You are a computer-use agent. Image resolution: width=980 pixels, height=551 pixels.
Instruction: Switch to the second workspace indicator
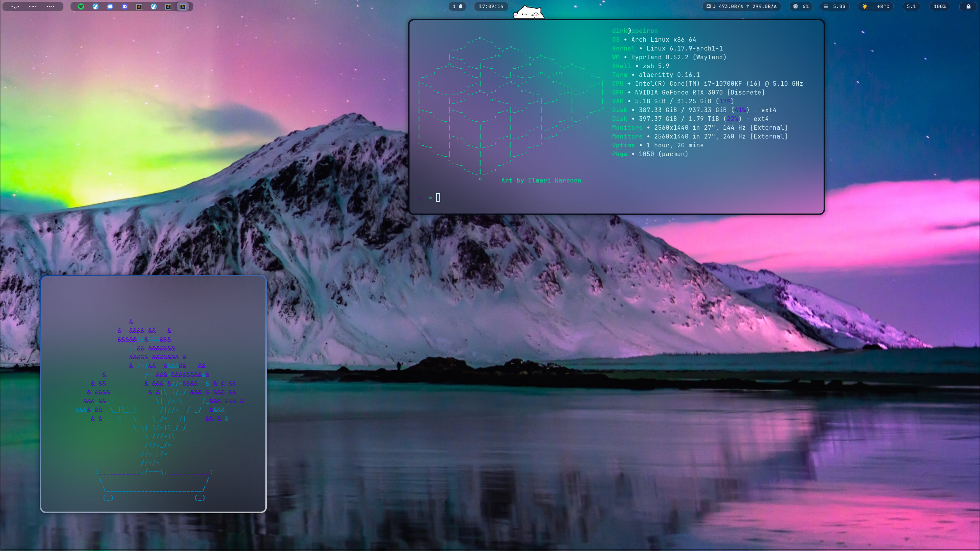point(33,7)
